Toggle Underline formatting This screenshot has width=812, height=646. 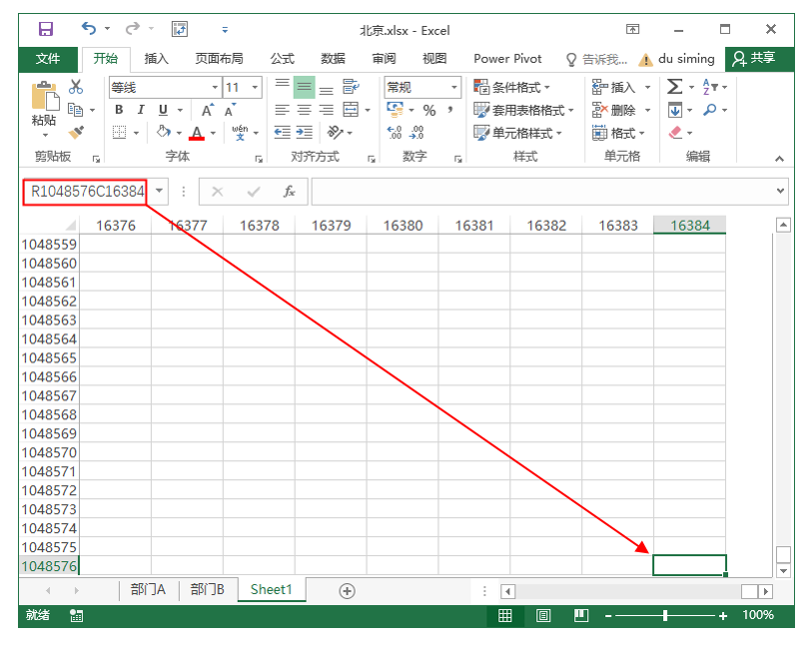tap(163, 110)
